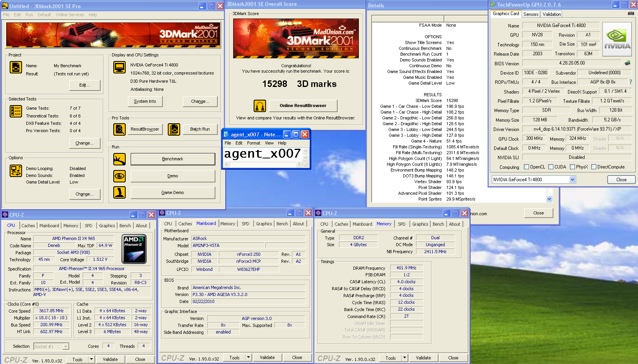Click the GPU-Z screenshot camera icon
The image size is (638, 364).
coord(631,14)
